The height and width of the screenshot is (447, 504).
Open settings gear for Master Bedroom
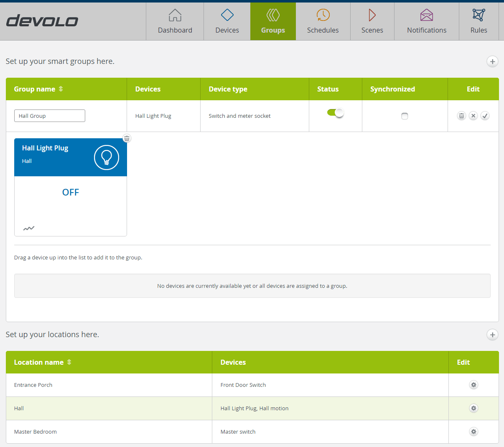point(473,432)
